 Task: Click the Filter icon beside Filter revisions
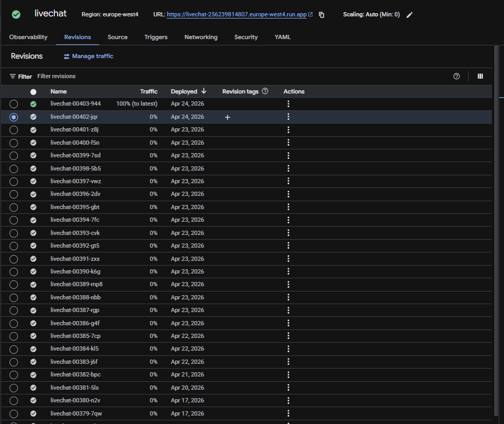point(13,76)
